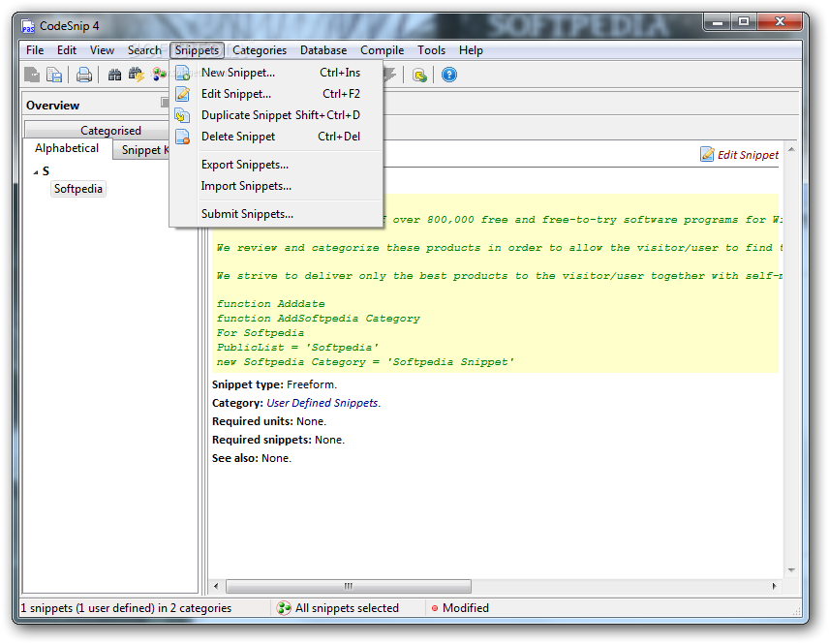Select Delete Snippet menu entry
The height and width of the screenshot is (644, 829).
pos(277,137)
